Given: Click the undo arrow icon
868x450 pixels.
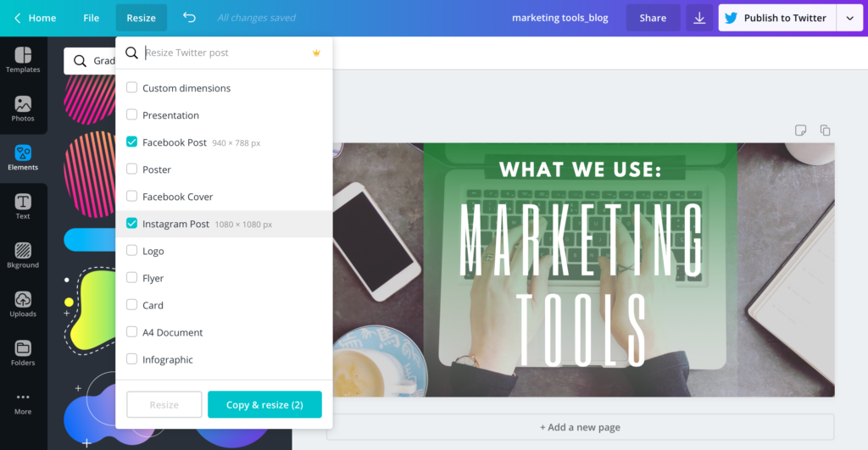Looking at the screenshot, I should (189, 17).
